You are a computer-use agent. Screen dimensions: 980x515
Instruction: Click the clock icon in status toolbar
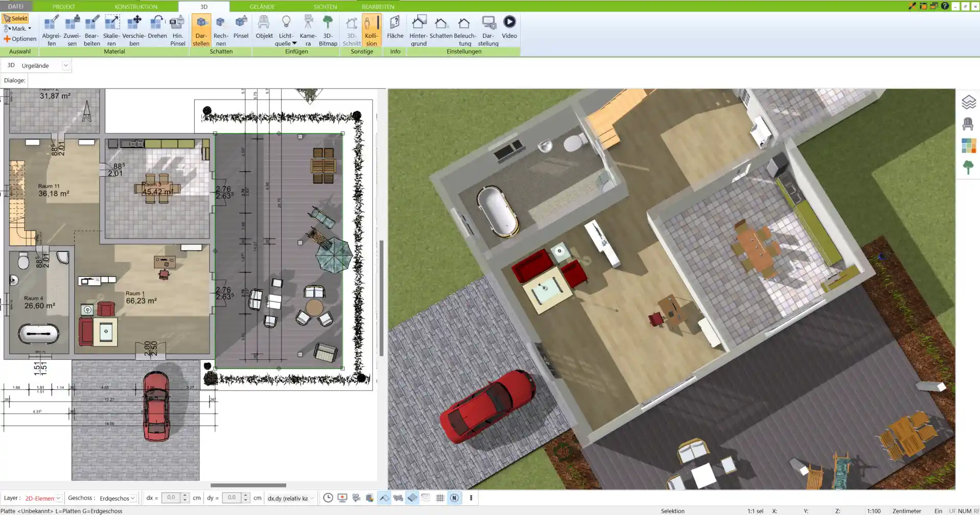click(328, 498)
